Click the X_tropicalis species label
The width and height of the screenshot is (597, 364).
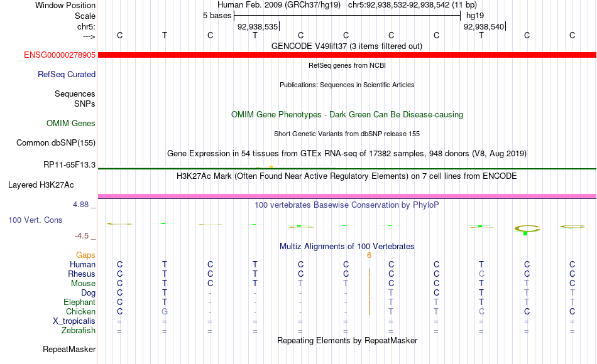click(x=74, y=321)
